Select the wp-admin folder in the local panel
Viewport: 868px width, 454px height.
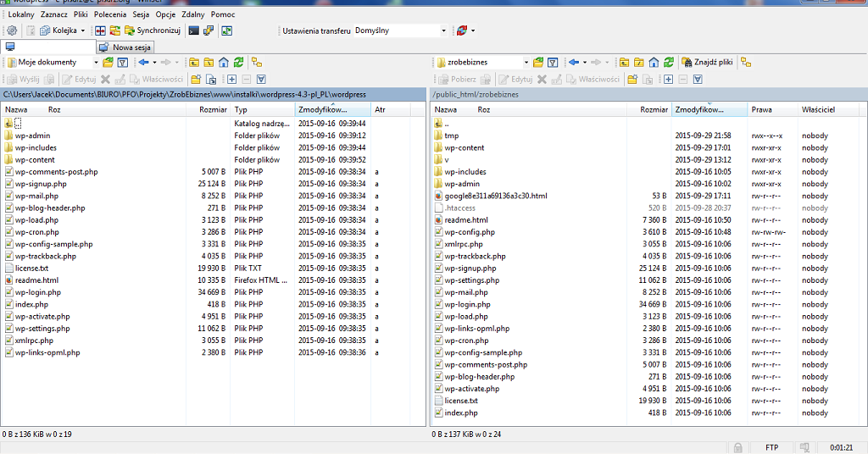point(33,136)
